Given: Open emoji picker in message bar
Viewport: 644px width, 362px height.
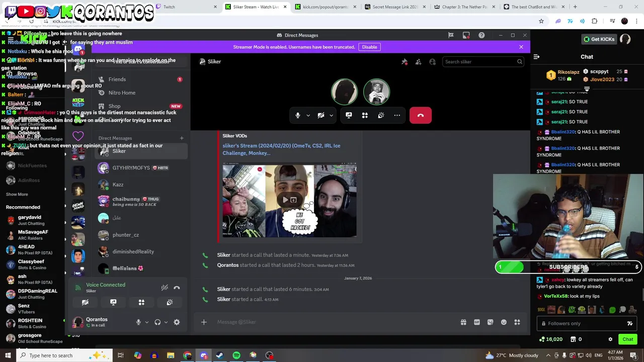Looking at the screenshot, I should tap(504, 322).
